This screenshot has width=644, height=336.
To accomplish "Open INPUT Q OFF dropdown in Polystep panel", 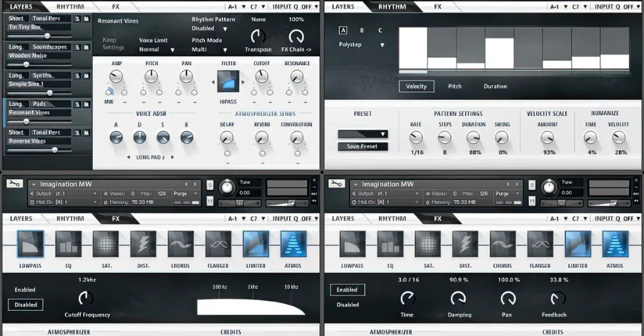I will pyautogui.click(x=618, y=6).
